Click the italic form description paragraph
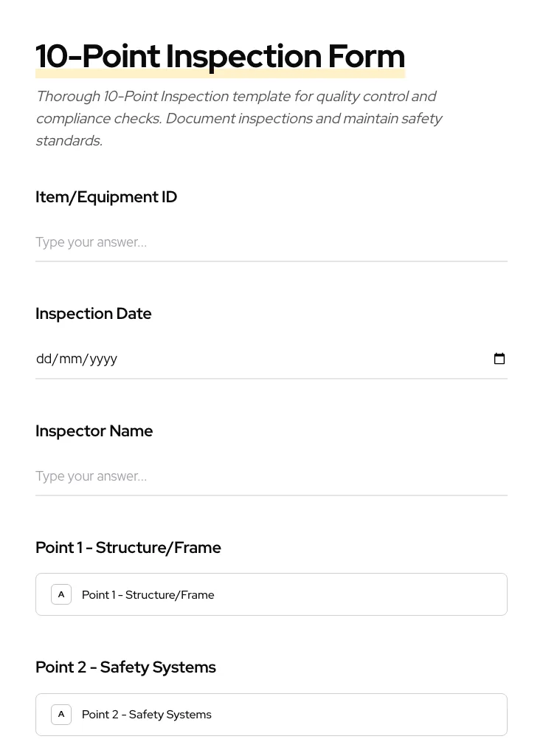This screenshot has width=543, height=756. pos(239,118)
